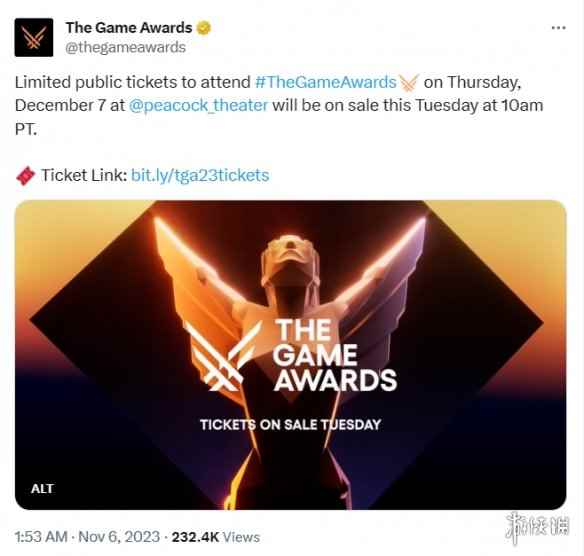
Task: Click the TICKETS ON SALE TUESDAY caption
Action: (x=291, y=425)
